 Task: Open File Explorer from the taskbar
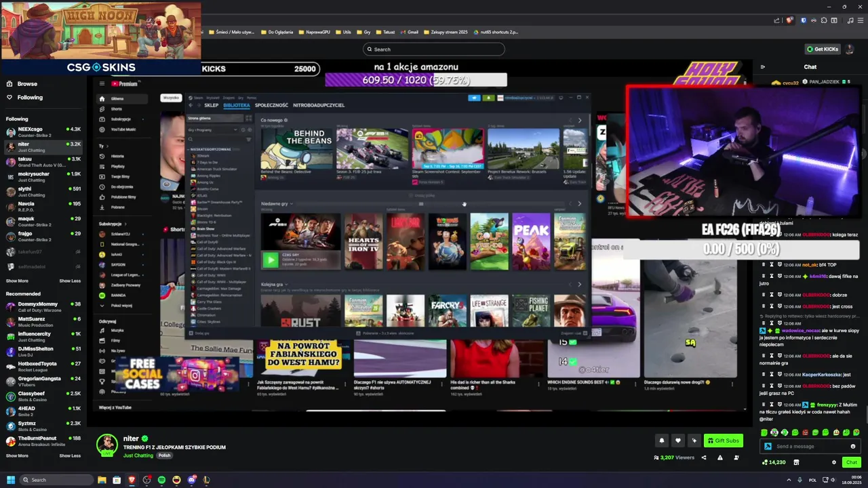tap(102, 480)
